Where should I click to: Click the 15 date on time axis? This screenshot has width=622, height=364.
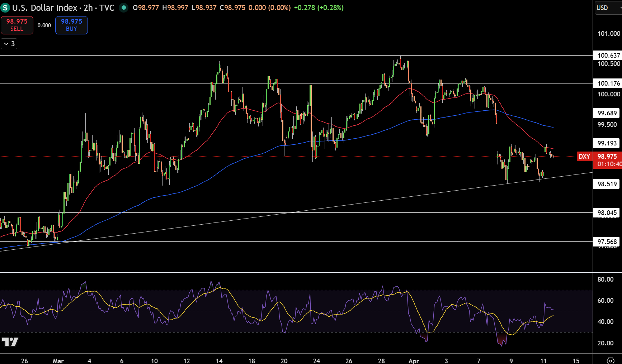tap(576, 361)
